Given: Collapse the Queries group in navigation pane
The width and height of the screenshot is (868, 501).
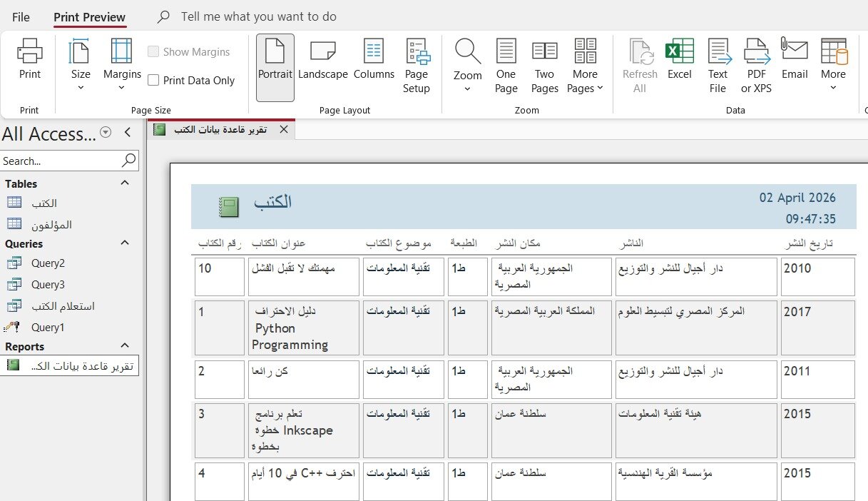Looking at the screenshot, I should coord(125,243).
